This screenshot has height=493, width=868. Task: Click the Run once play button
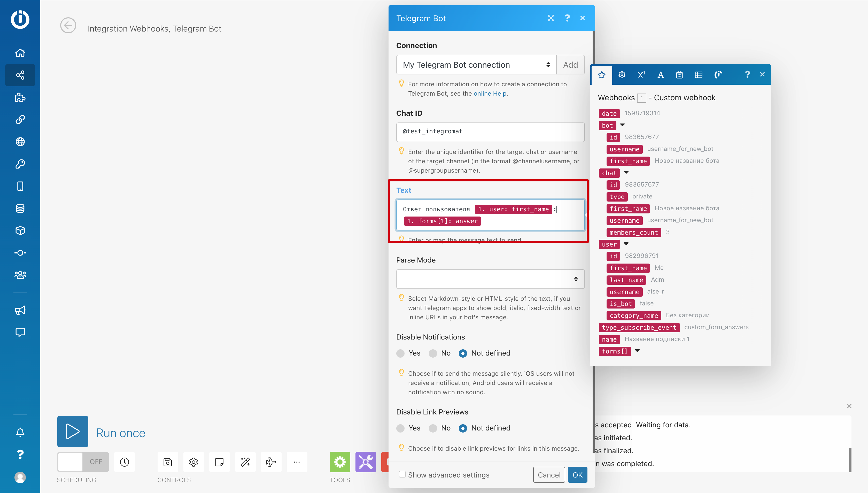[x=73, y=432]
